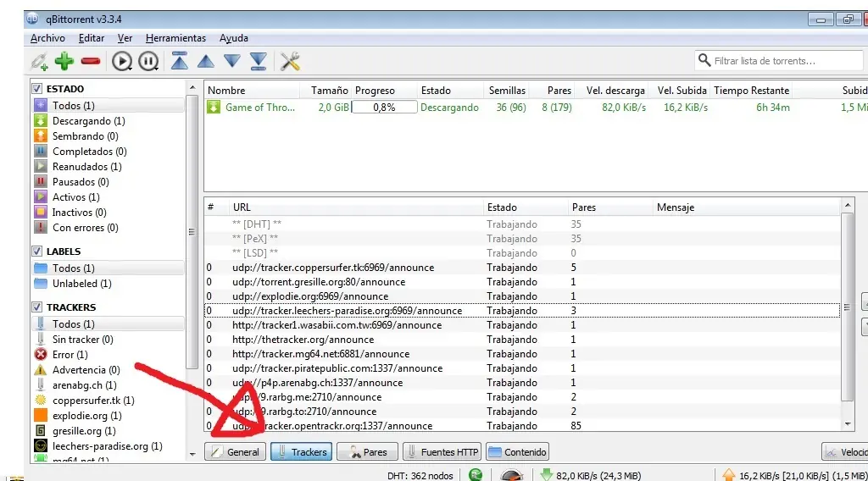Click the DHT: 362 nodos status text
868x481 pixels.
(420, 475)
